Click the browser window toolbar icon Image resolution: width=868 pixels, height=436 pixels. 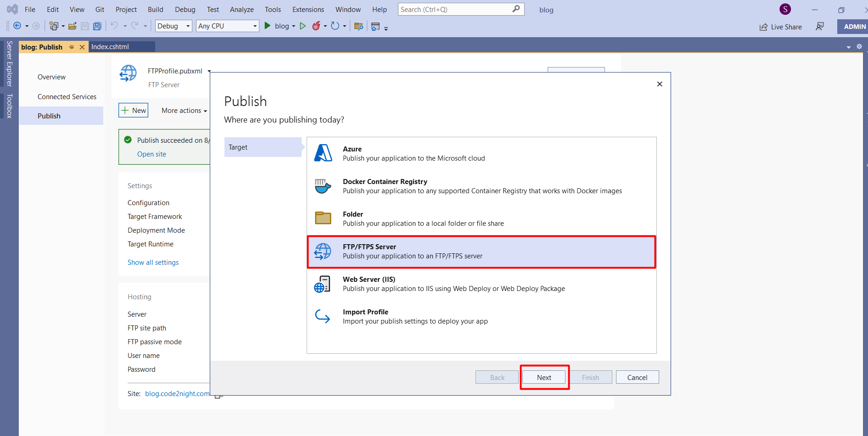[x=375, y=26]
